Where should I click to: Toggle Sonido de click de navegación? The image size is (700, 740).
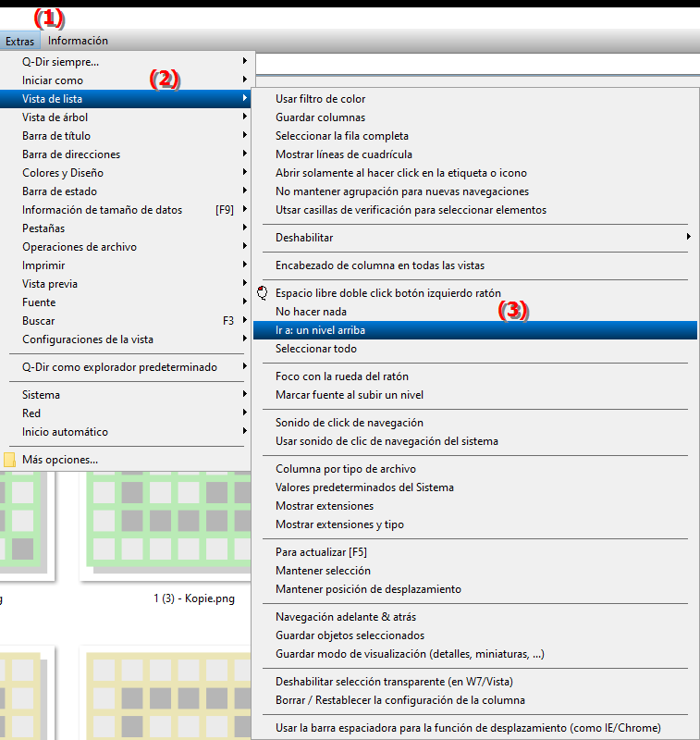(475, 423)
